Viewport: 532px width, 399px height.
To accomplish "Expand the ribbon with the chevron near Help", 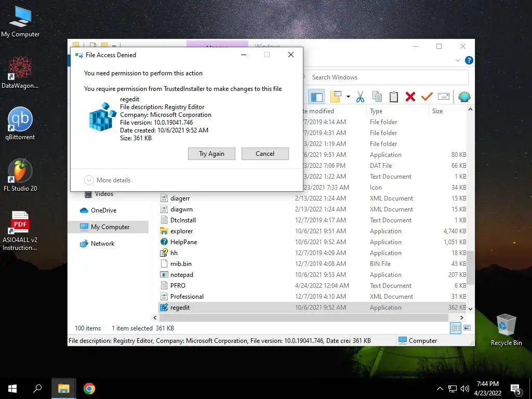I will (457, 60).
